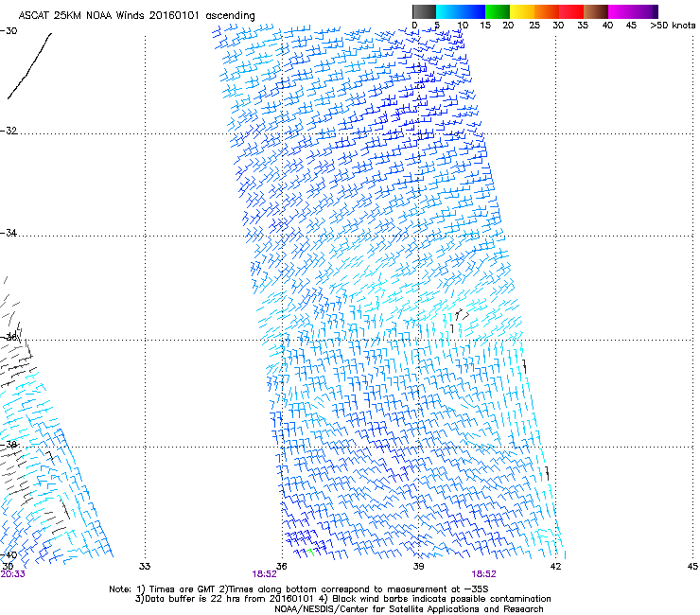Click the yellow 20-25 knots color segment
This screenshot has width=700, height=615.
click(x=522, y=11)
